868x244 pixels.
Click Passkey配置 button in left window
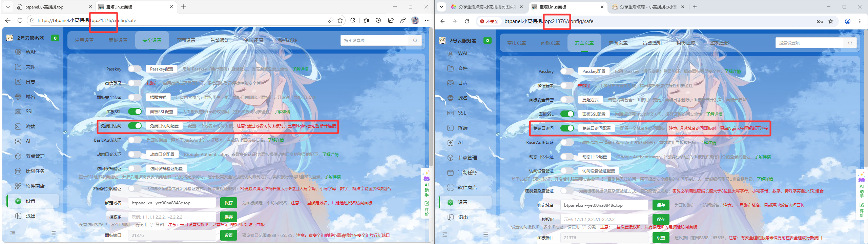pos(162,69)
